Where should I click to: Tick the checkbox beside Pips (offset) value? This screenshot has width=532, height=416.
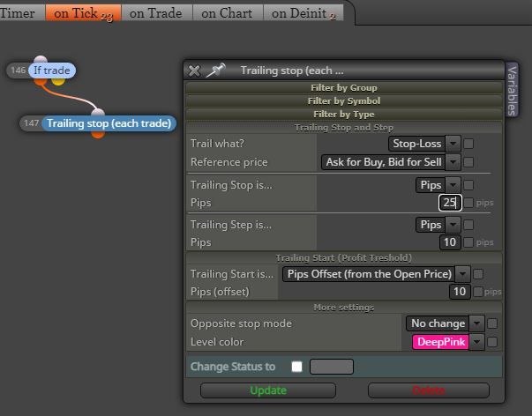tap(478, 292)
